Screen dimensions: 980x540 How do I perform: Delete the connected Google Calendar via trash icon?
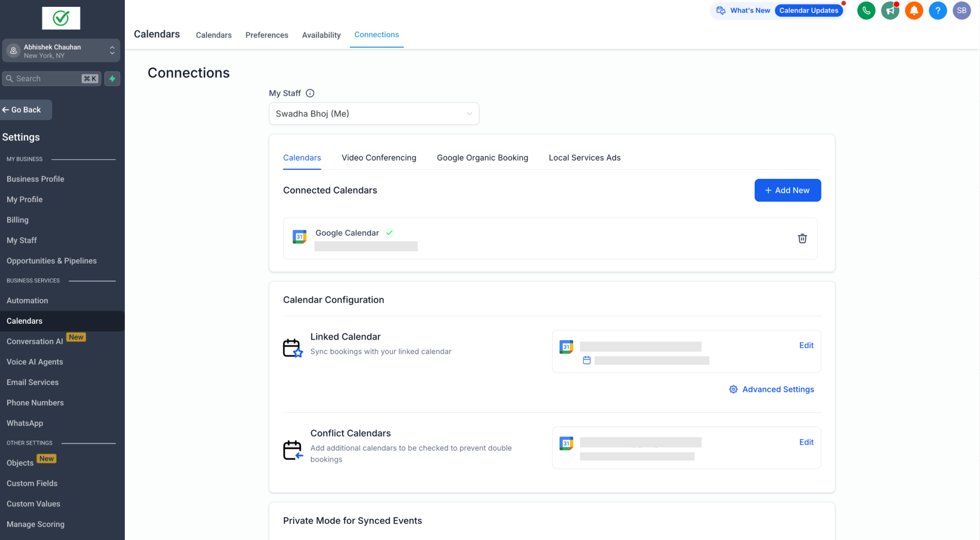[x=802, y=238]
